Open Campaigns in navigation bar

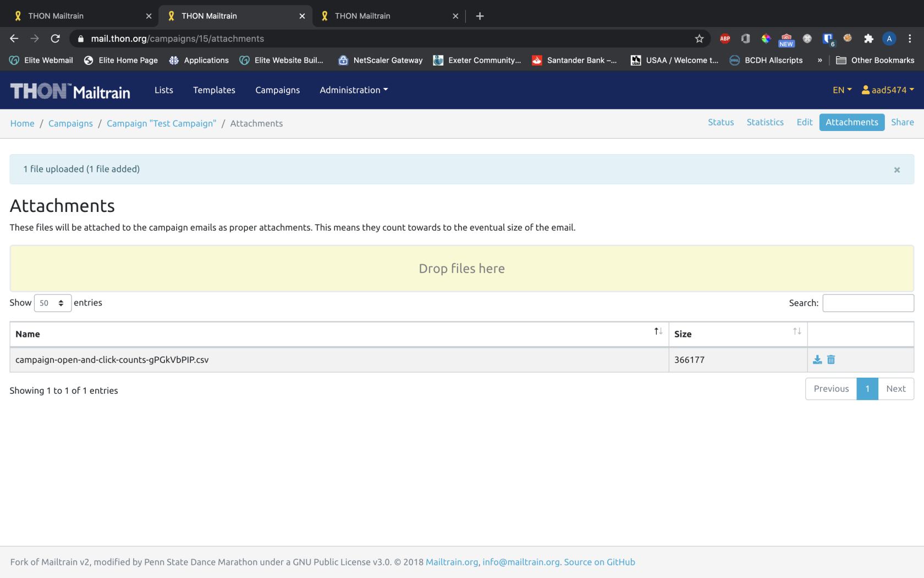click(278, 90)
